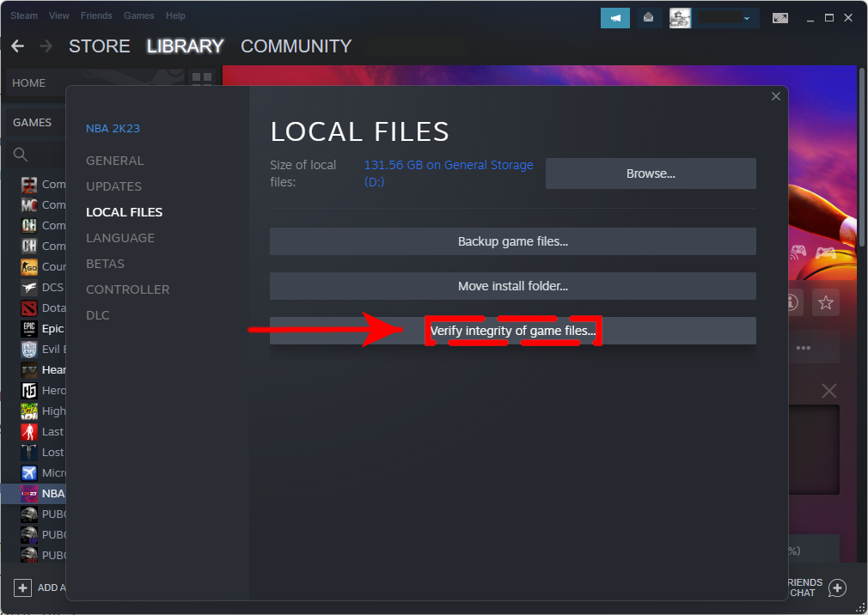Image resolution: width=868 pixels, height=615 pixels.
Task: Select the Last game icon
Action: (x=28, y=431)
